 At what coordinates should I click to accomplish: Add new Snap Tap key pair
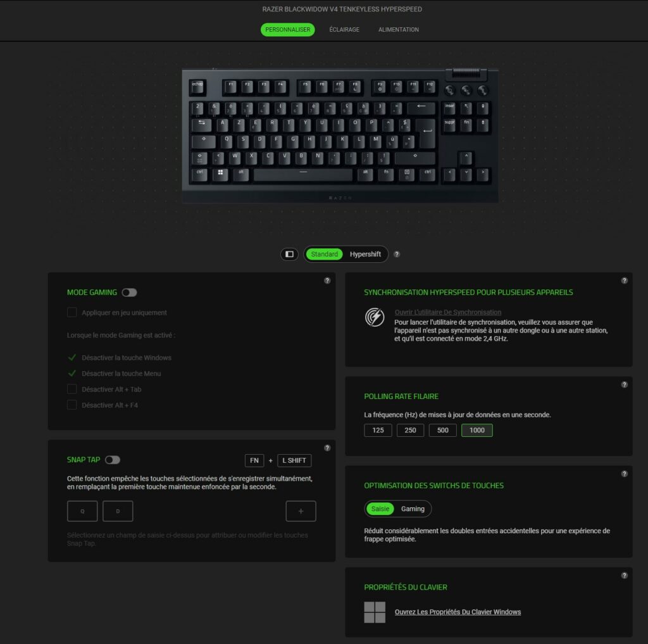click(x=301, y=511)
